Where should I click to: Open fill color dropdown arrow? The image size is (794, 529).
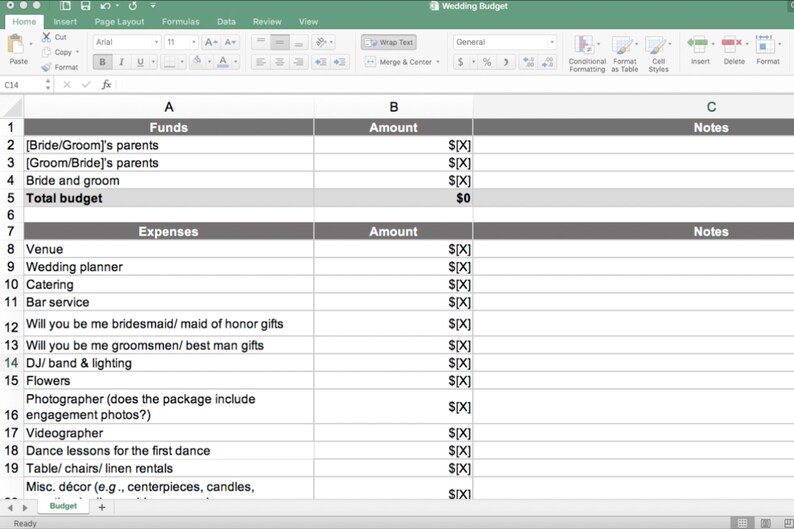point(209,62)
